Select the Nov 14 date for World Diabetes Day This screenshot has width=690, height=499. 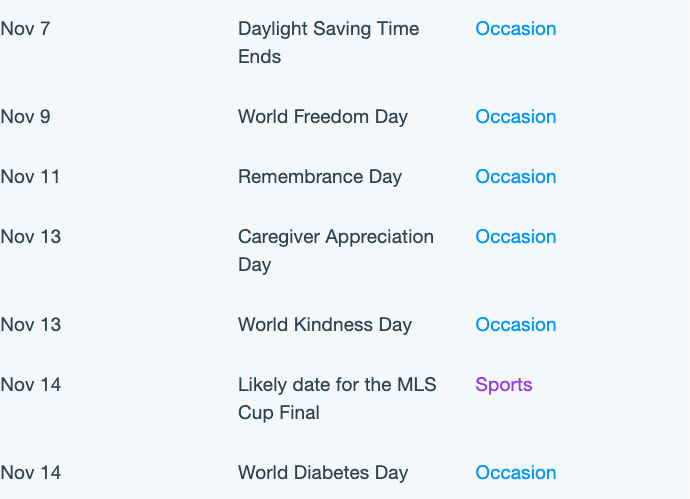tap(31, 473)
